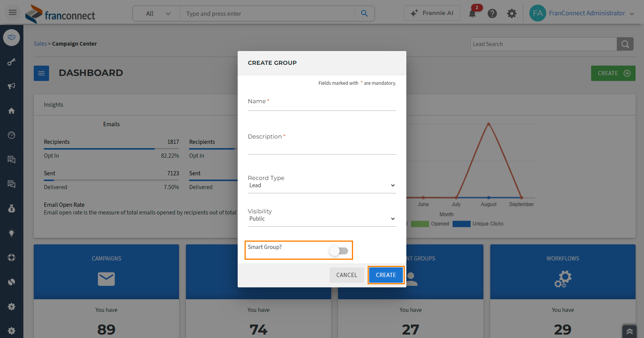The image size is (644, 338).
Task: Click the franconnect logo
Action: (60, 14)
